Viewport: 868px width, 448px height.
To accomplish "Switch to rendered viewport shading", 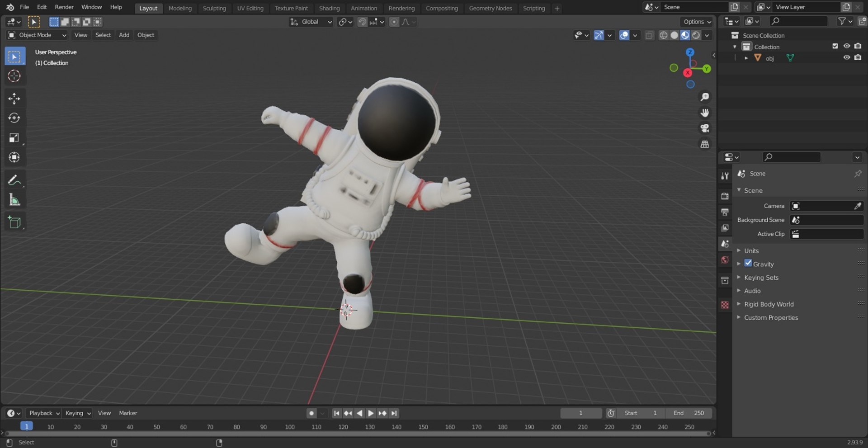I will pos(696,35).
